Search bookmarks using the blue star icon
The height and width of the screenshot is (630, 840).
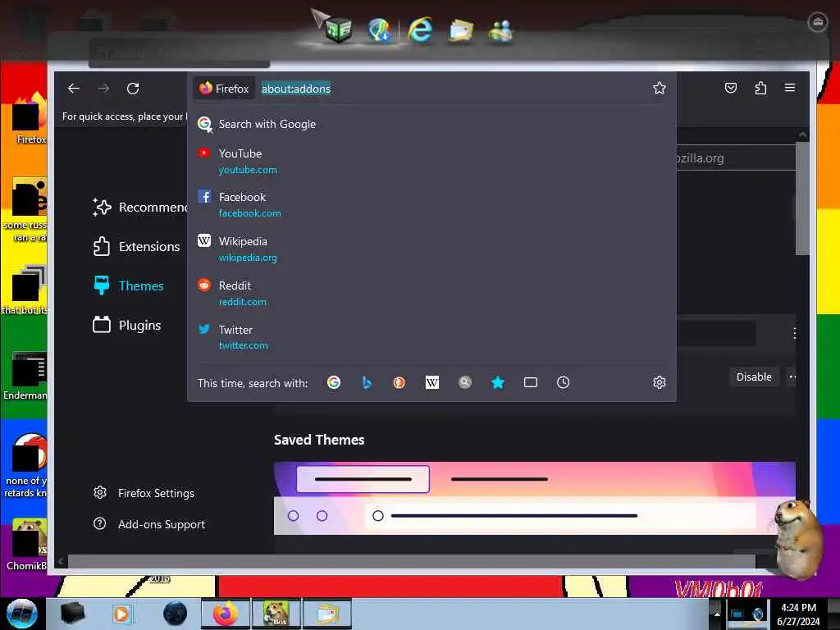tap(498, 382)
